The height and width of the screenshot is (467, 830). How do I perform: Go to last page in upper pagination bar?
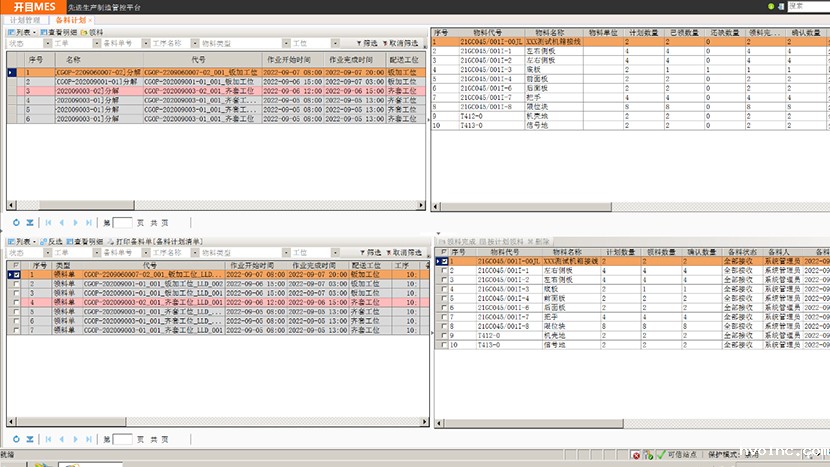tap(90, 222)
